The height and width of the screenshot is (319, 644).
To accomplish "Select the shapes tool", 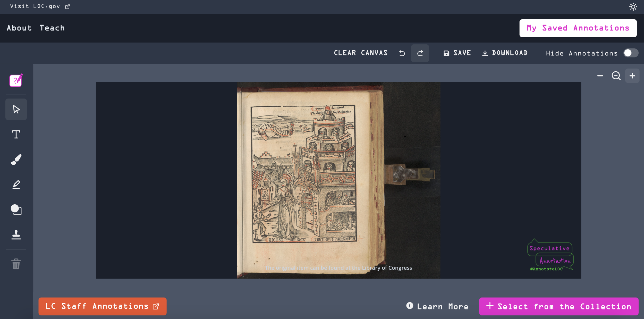I will click(x=16, y=209).
